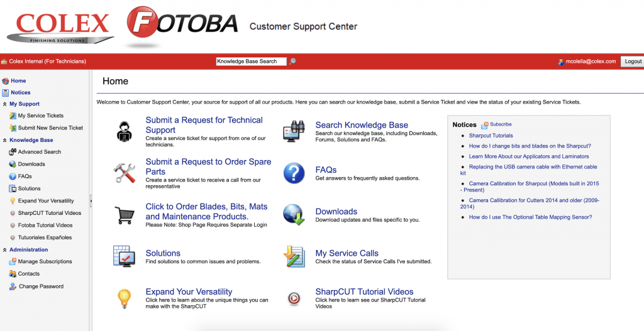This screenshot has width=644, height=331.
Task: Click the Solutions monitor checkmark icon
Action: click(124, 256)
